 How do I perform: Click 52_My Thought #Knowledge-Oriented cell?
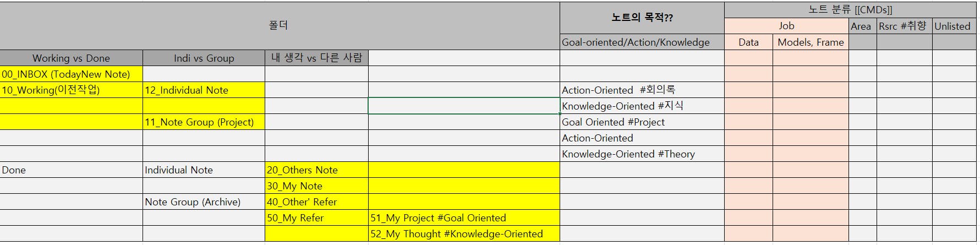pyautogui.click(x=464, y=234)
